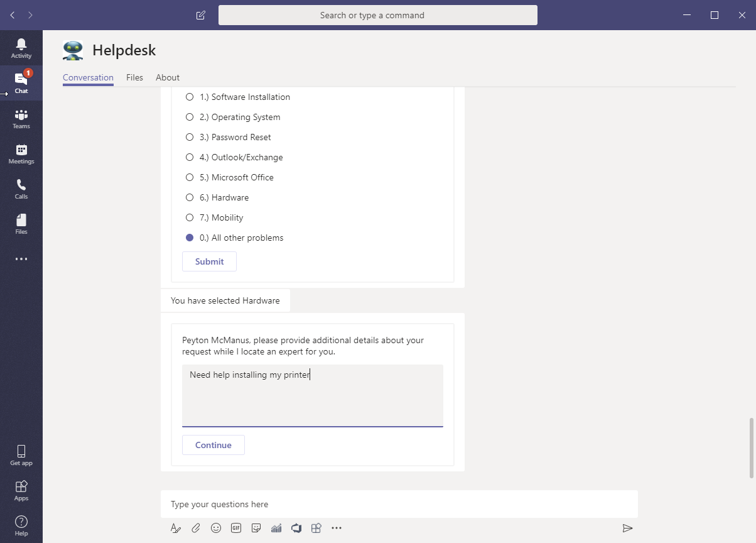Choose Outlook/Exchange radio button

coord(190,157)
